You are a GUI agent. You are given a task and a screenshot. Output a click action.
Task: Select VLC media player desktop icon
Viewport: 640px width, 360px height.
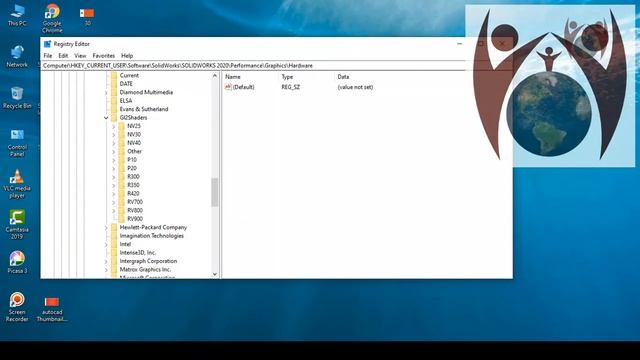(x=17, y=184)
